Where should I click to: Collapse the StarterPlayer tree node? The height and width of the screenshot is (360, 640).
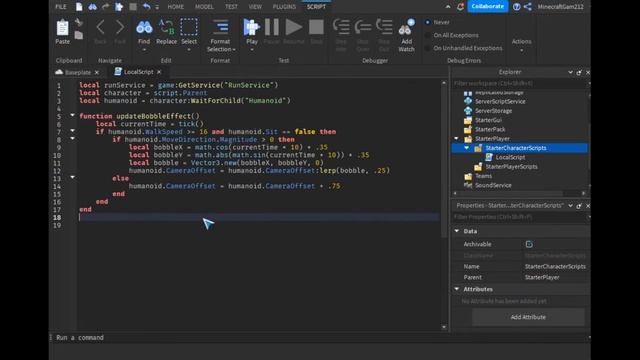click(x=457, y=138)
